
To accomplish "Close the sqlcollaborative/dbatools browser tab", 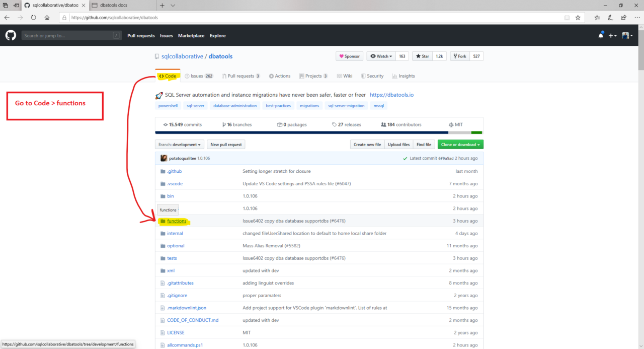I will point(84,5).
